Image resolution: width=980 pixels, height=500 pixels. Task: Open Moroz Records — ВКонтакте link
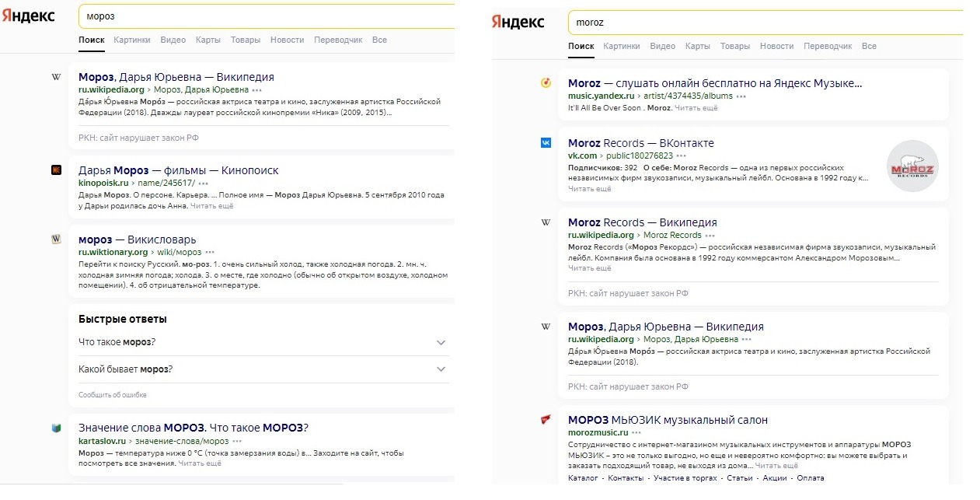pos(641,143)
